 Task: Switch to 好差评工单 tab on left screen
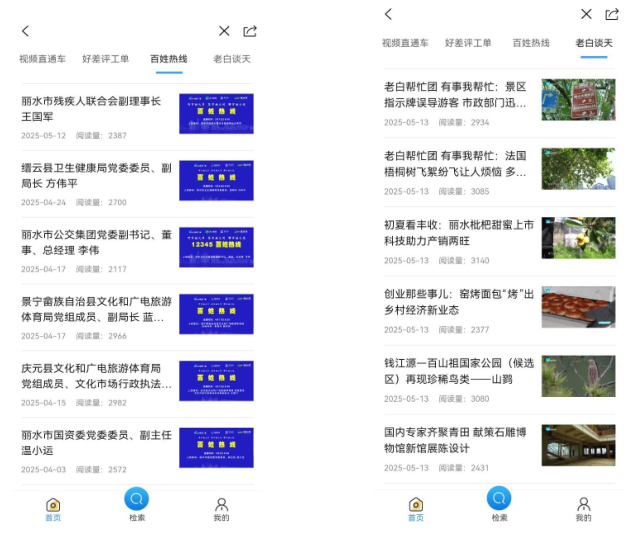105,59
